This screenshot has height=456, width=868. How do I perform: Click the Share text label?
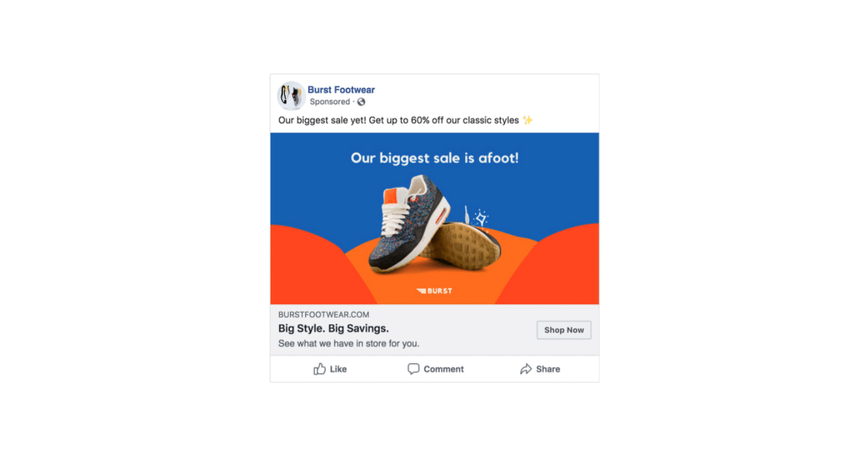[x=548, y=369]
